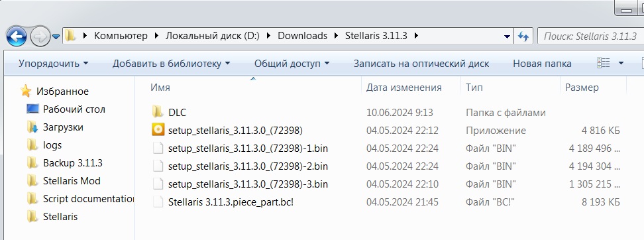Click the Back navigation arrow button
Viewport: 644px width, 240px height.
click(x=17, y=36)
